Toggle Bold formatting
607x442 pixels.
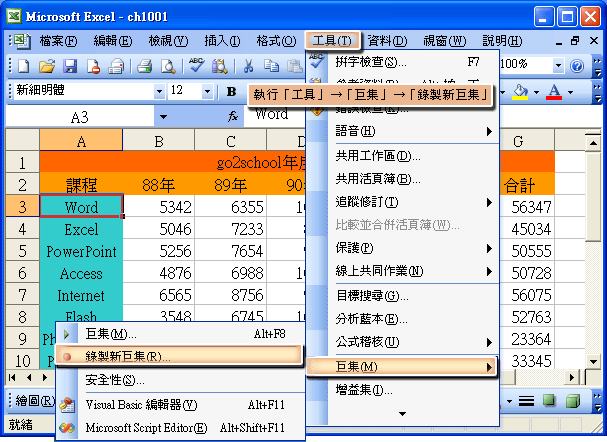point(231,91)
